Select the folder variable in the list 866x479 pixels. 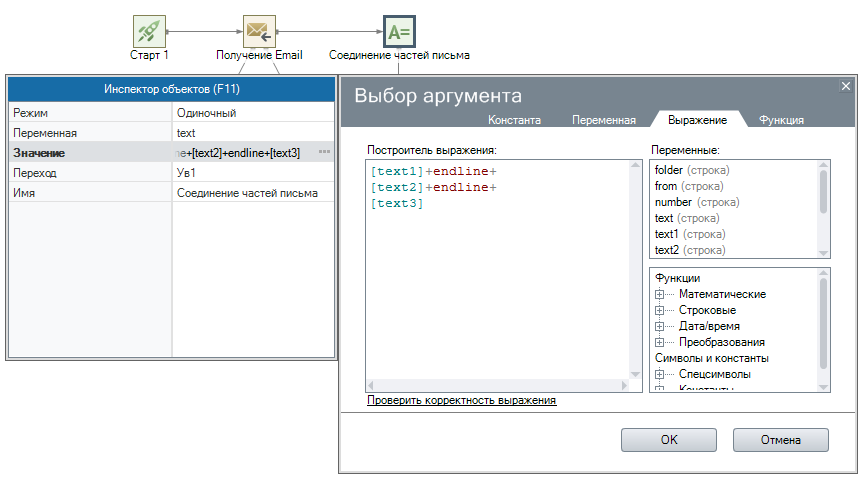(668, 170)
